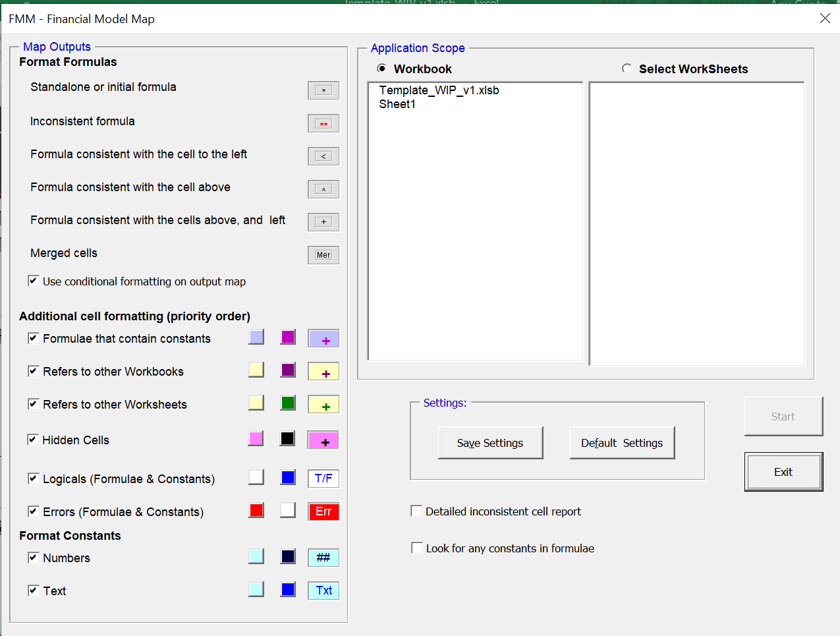The height and width of the screenshot is (636, 840).
Task: Uncheck Use conditional formatting on output map
Action: (33, 281)
